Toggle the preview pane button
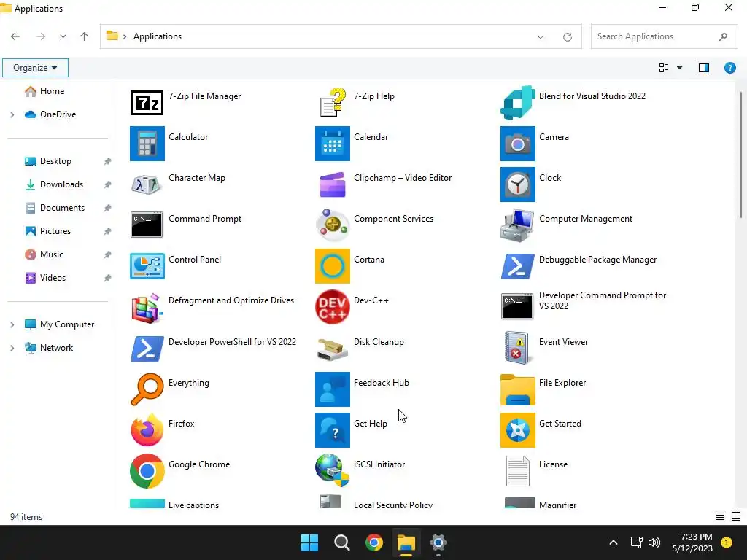Screen dimensions: 747x560 (x=704, y=68)
